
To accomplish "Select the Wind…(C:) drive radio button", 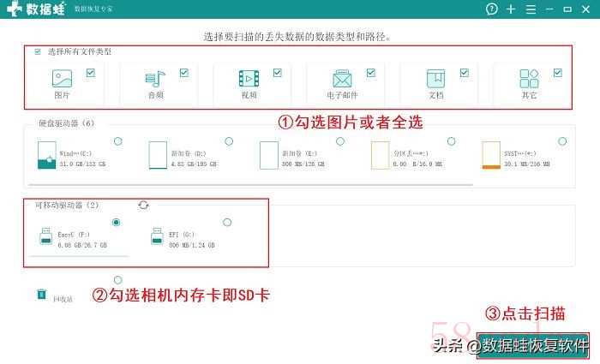I will click(118, 141).
